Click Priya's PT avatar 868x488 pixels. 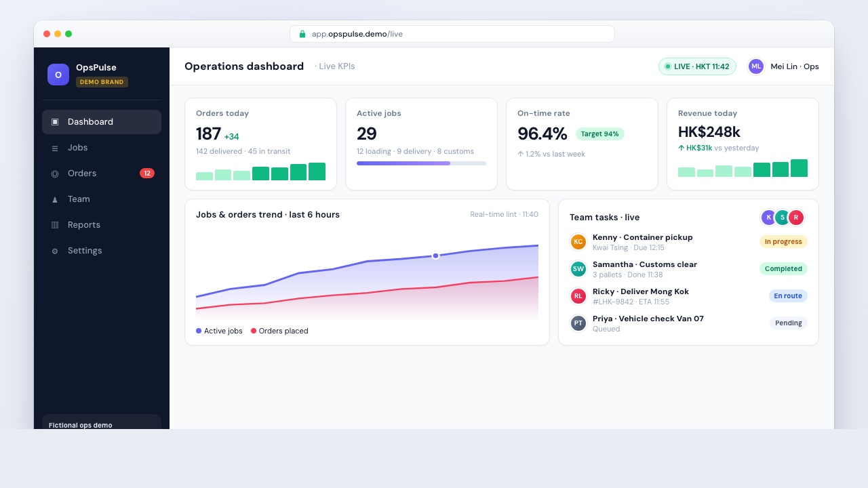pos(578,323)
